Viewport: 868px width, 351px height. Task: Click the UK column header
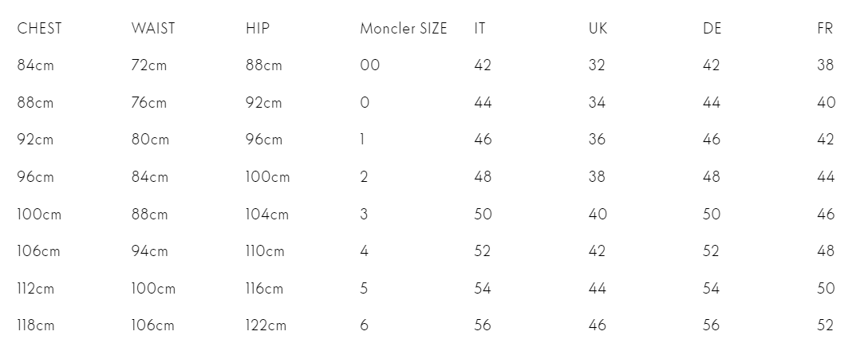[598, 28]
